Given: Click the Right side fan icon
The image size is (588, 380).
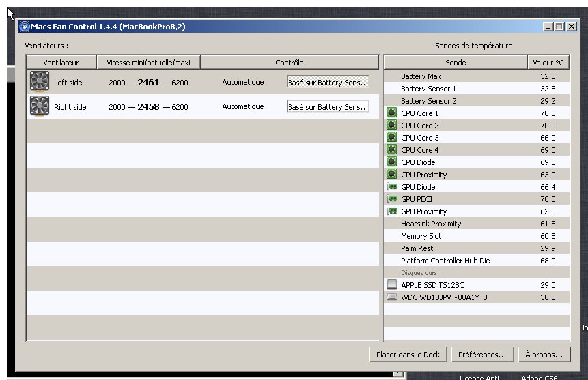Looking at the screenshot, I should tap(40, 106).
